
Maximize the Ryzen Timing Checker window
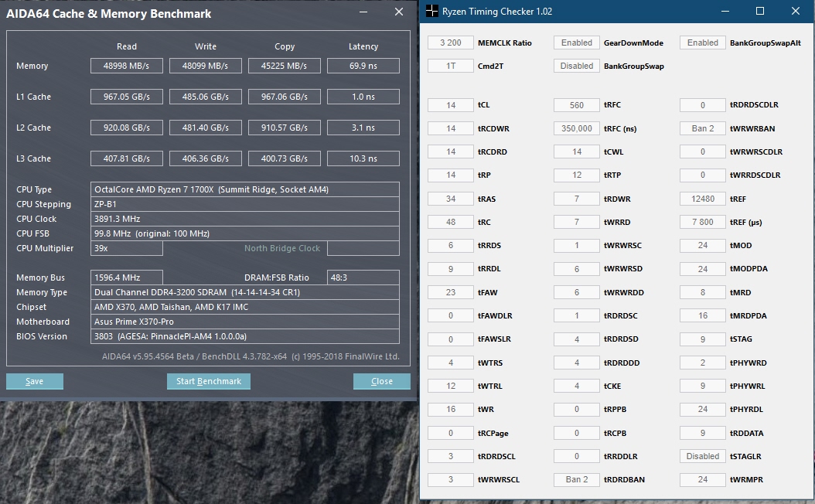point(760,11)
